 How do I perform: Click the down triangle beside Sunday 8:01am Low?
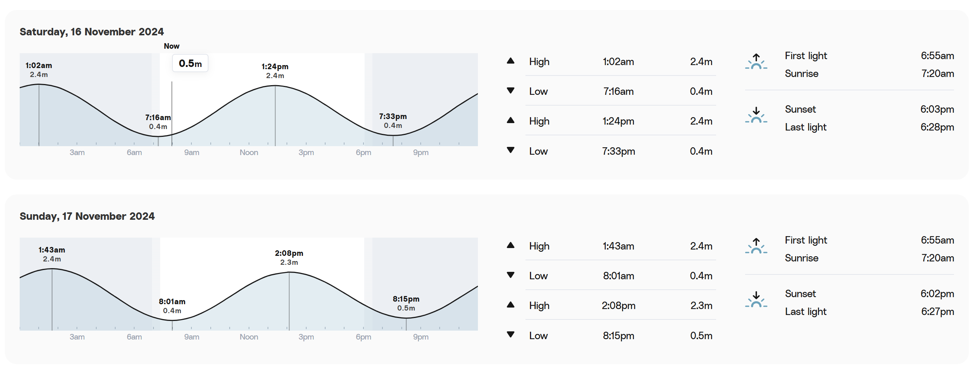point(511,275)
